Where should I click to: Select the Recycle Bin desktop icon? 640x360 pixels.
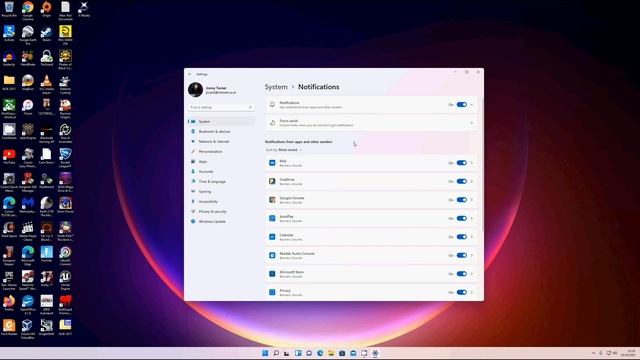[9, 9]
